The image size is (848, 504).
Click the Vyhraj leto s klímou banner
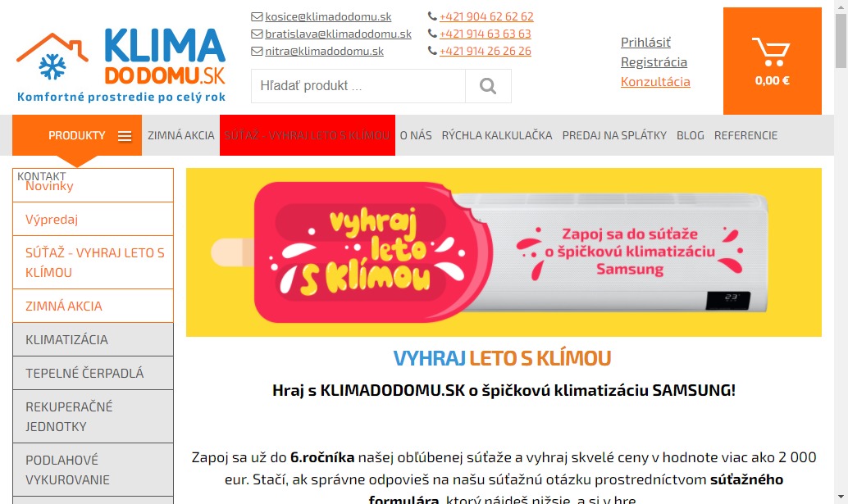(x=504, y=252)
